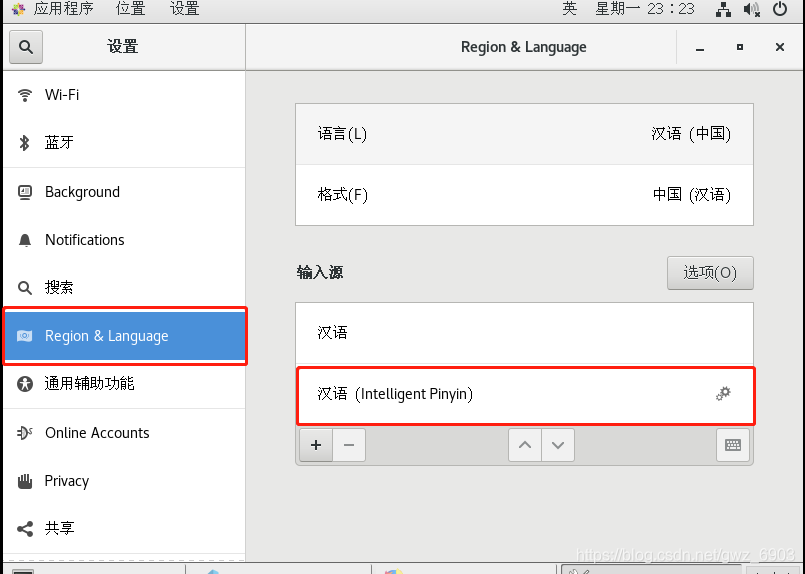Open 通用辅助功能 accessibility panel

pos(124,384)
